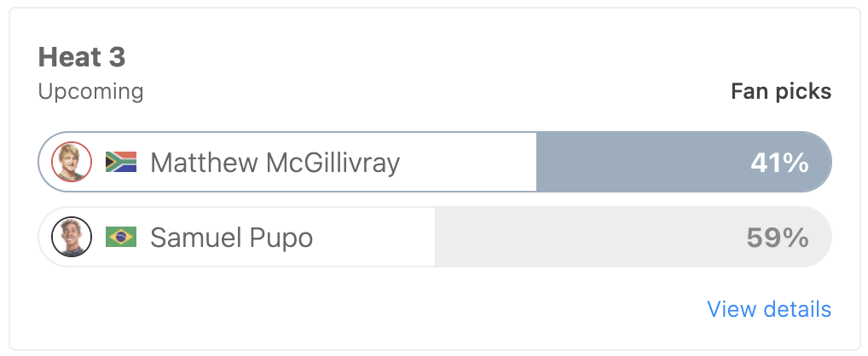This screenshot has height=356, width=868.
Task: Click Samuel Pupo's profile avatar
Action: point(72,237)
